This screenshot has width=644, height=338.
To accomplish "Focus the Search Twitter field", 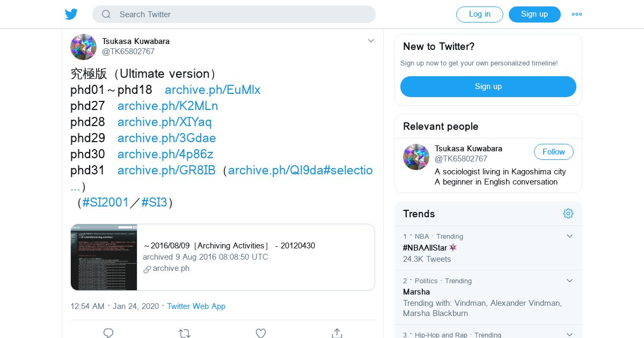I will 241,14.
